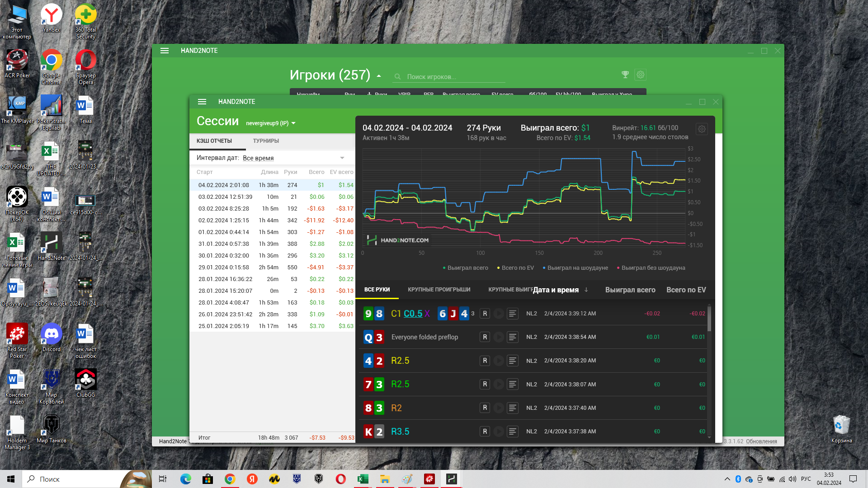The image size is (868, 488).
Task: Play the 98 hand replay
Action: (x=499, y=314)
